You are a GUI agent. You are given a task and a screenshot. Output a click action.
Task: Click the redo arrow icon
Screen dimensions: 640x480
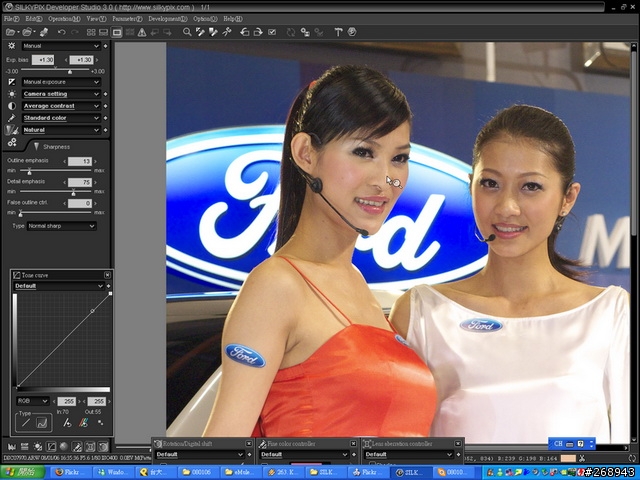[x=75, y=32]
